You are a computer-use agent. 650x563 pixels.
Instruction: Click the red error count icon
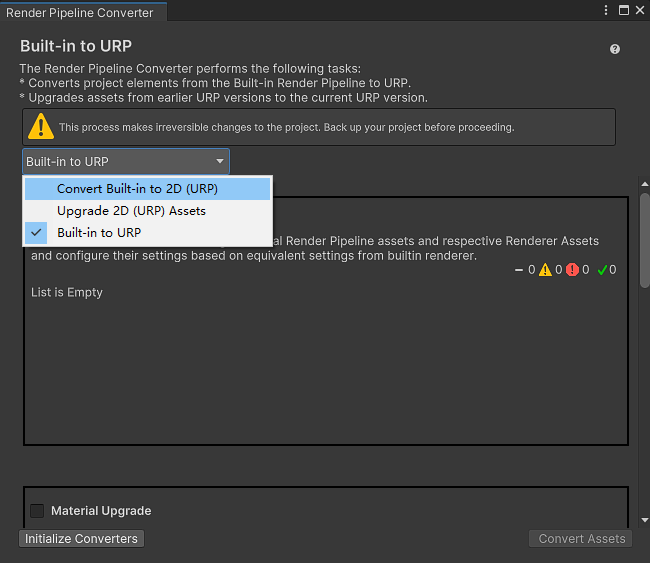tap(572, 270)
